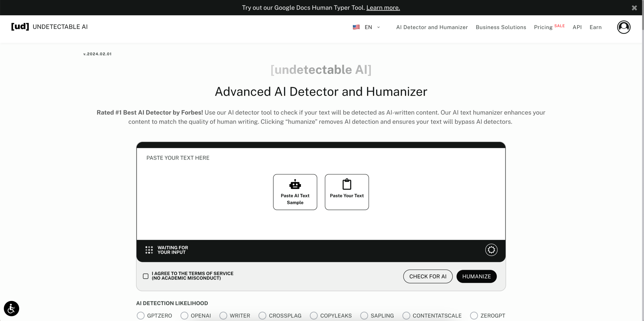This screenshot has width=644, height=321.
Task: Open settings via the gear icon
Action: [491, 250]
